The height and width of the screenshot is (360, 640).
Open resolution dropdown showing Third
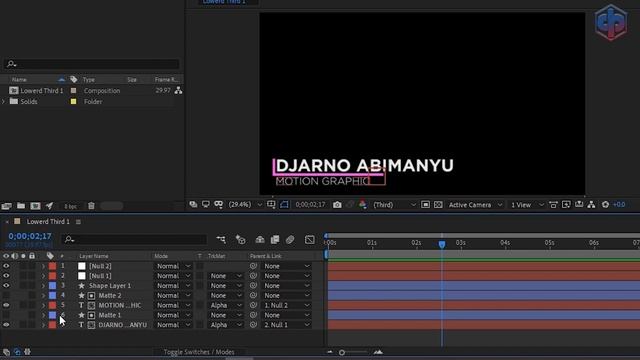pyautogui.click(x=394, y=204)
